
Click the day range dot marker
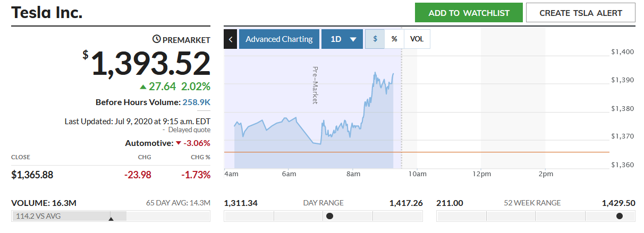coord(329,216)
